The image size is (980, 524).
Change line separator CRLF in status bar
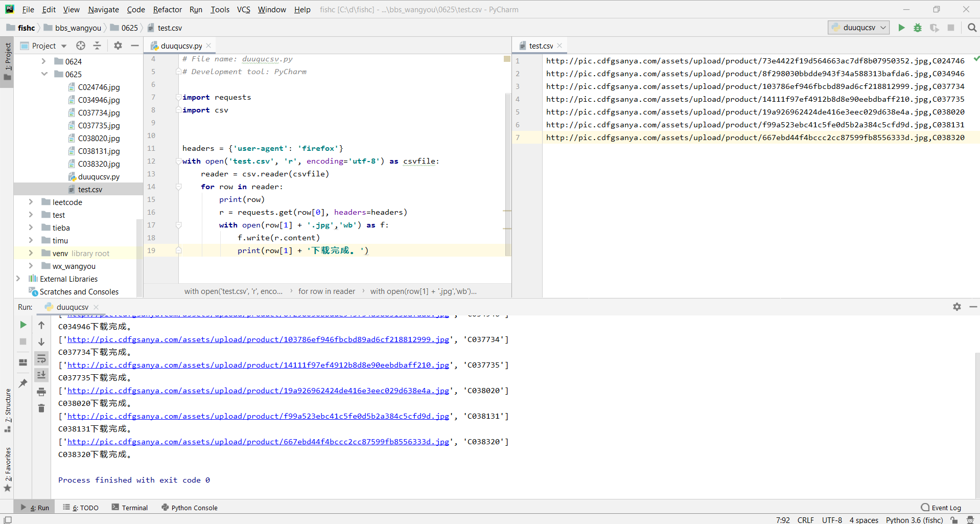pos(805,520)
